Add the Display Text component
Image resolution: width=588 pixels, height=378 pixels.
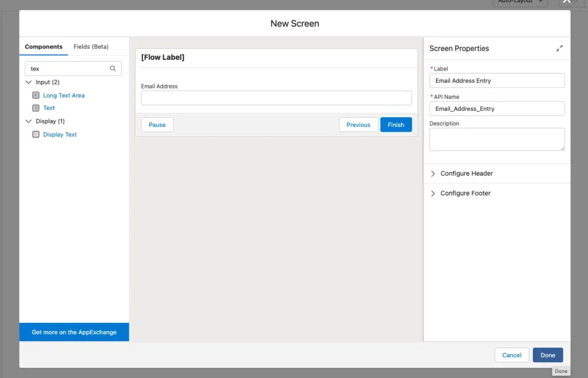coord(60,134)
